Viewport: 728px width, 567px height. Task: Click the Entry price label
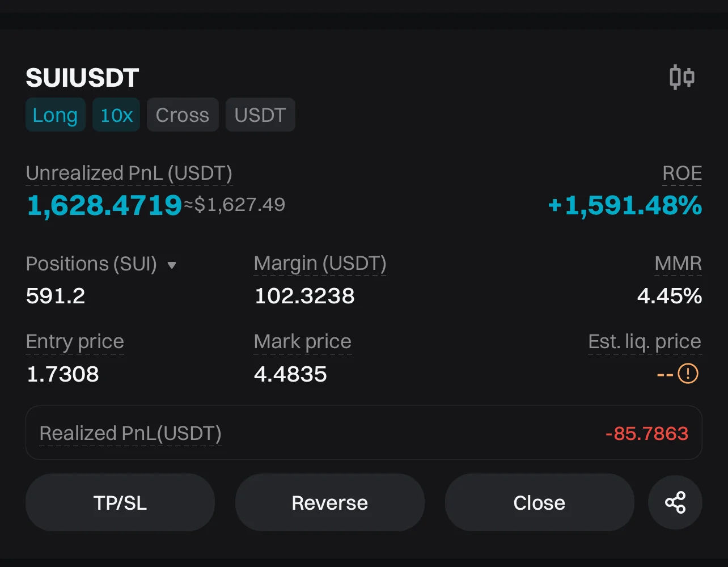[x=75, y=342]
